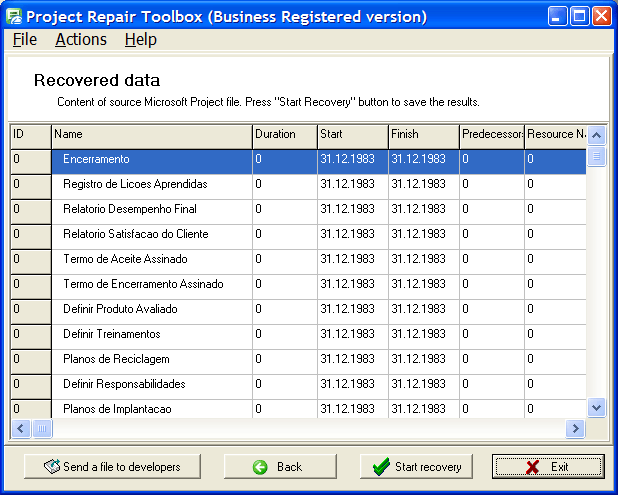Click the horizontal scrollbar left arrow
618x495 pixels.
click(21, 428)
